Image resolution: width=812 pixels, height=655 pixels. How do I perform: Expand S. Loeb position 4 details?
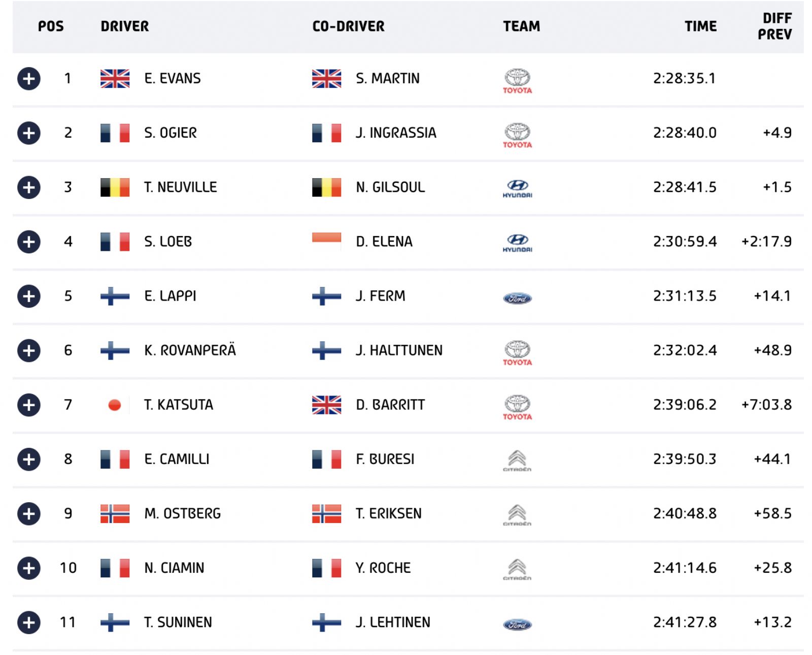pos(29,242)
